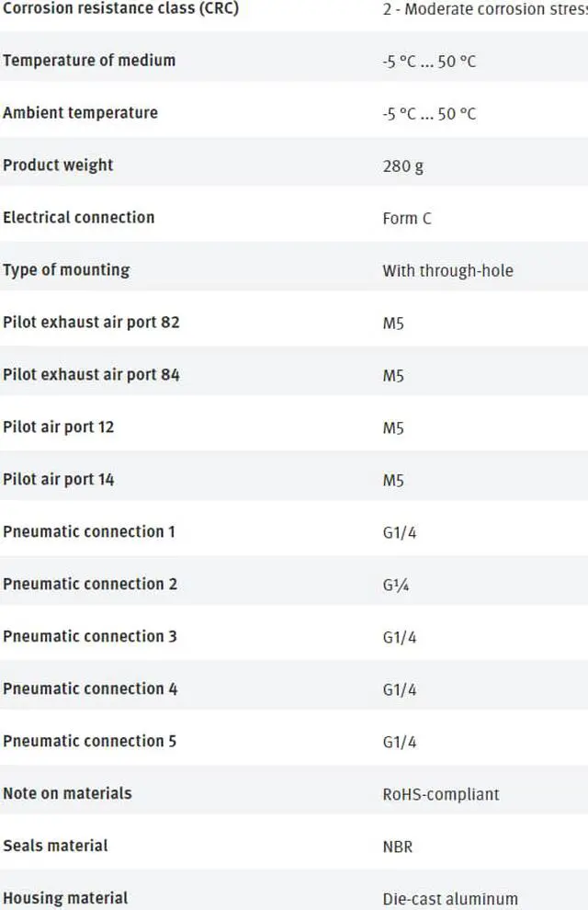Image resolution: width=588 pixels, height=910 pixels.
Task: Click the Temperature of medium label
Action: pyautogui.click(x=89, y=61)
